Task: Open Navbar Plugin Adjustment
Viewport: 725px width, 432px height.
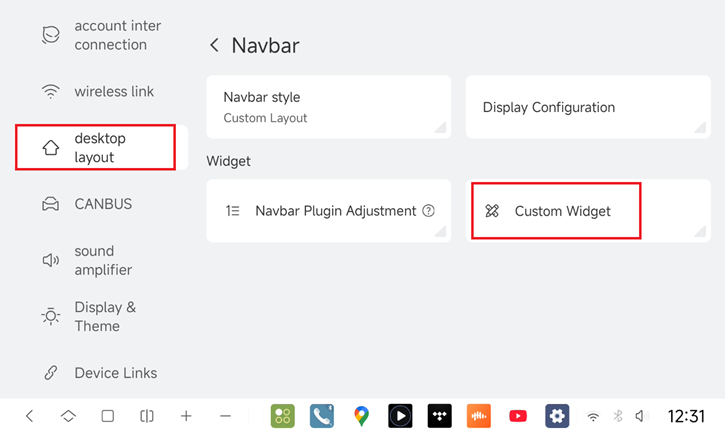Action: (x=329, y=211)
